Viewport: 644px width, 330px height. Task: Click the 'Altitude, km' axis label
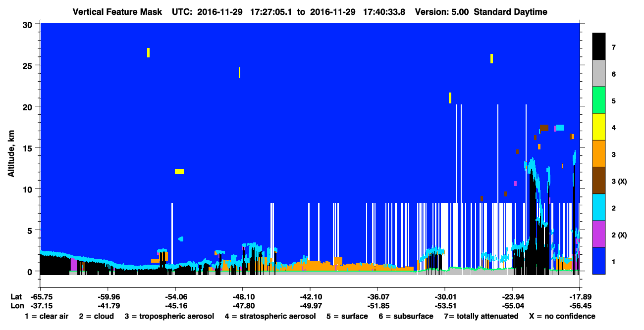point(11,154)
